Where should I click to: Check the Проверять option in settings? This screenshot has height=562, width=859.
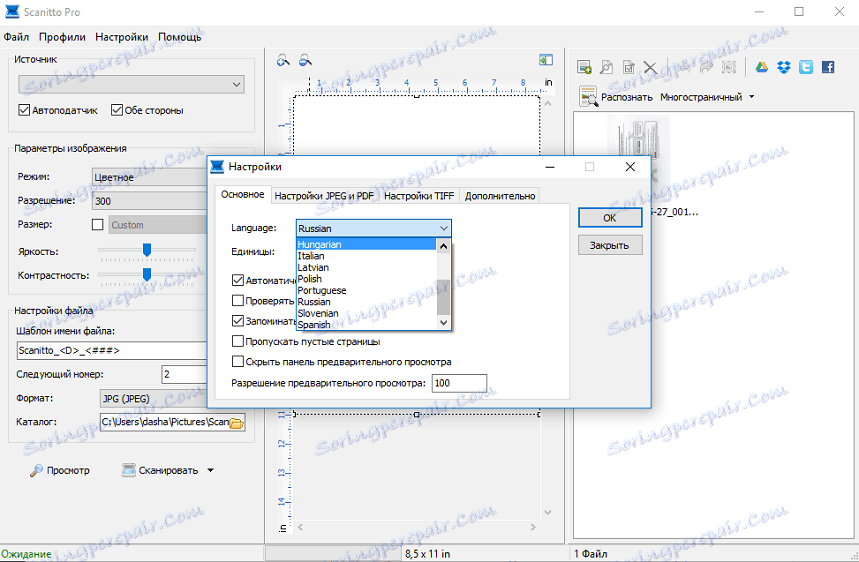pyautogui.click(x=238, y=301)
